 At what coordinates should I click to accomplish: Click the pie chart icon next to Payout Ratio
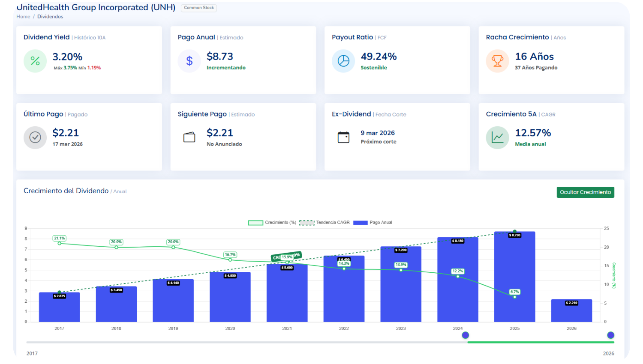pos(343,61)
